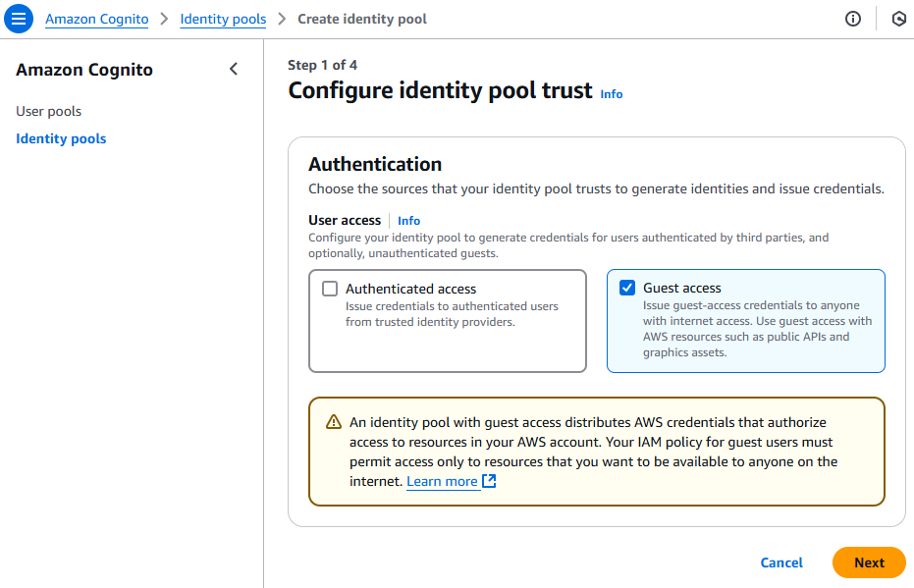Click the Authentication section heading
This screenshot has width=914, height=588.
click(375, 164)
